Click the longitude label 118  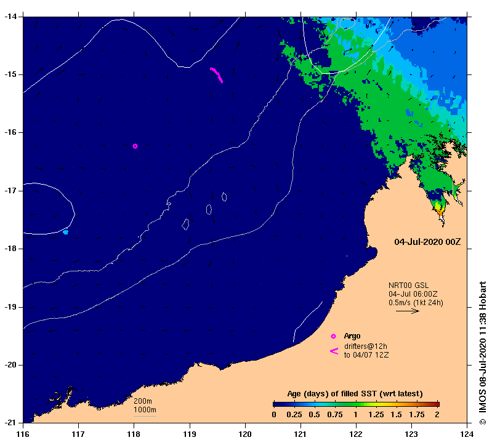pos(134,434)
